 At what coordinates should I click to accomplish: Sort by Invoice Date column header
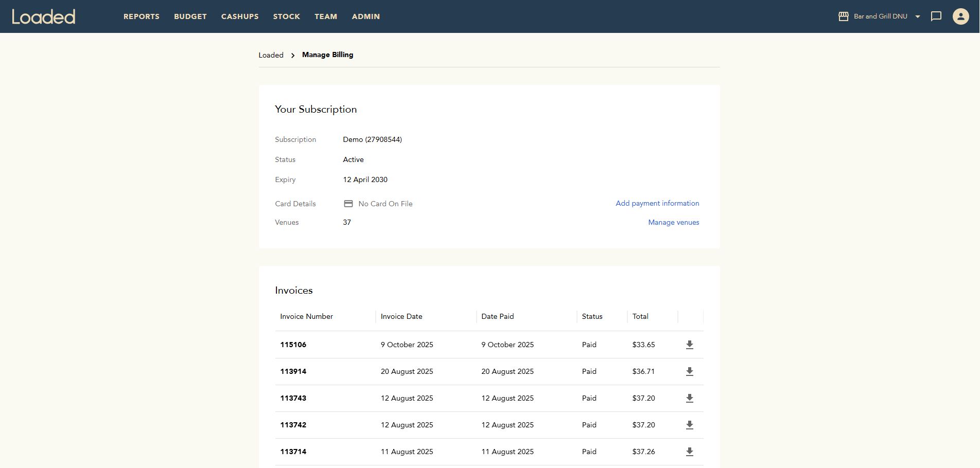coord(401,316)
